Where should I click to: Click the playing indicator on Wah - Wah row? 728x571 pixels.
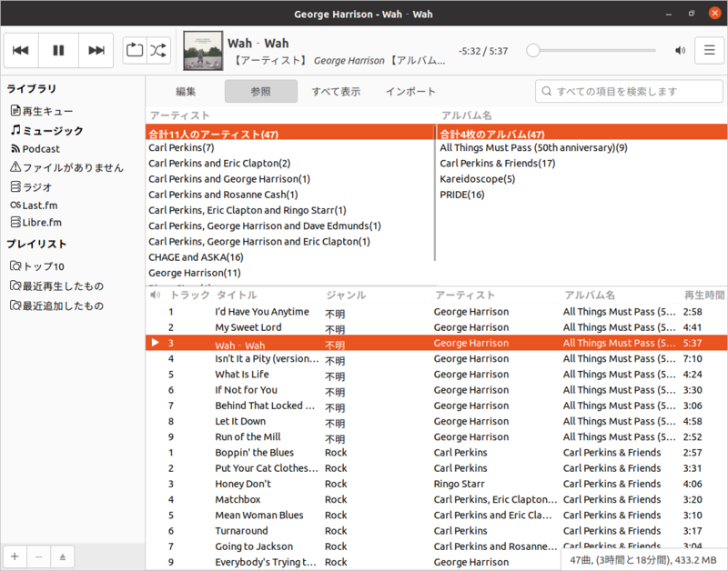156,343
